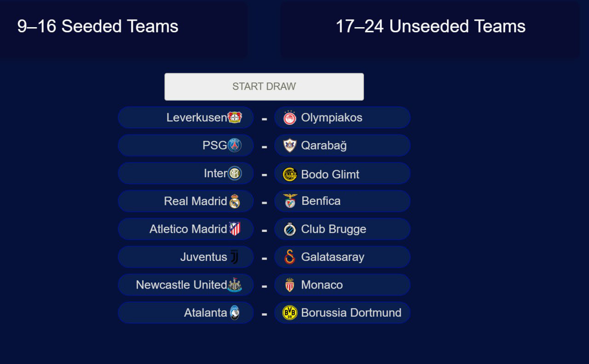
Task: Click the Juventus logo icon
Action: tap(235, 257)
